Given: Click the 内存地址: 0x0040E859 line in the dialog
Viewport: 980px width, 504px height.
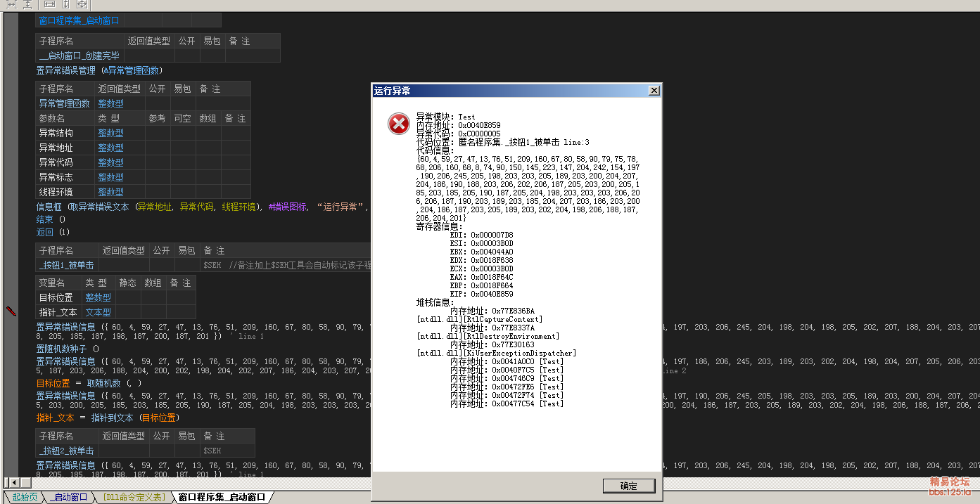Looking at the screenshot, I should click(459, 125).
